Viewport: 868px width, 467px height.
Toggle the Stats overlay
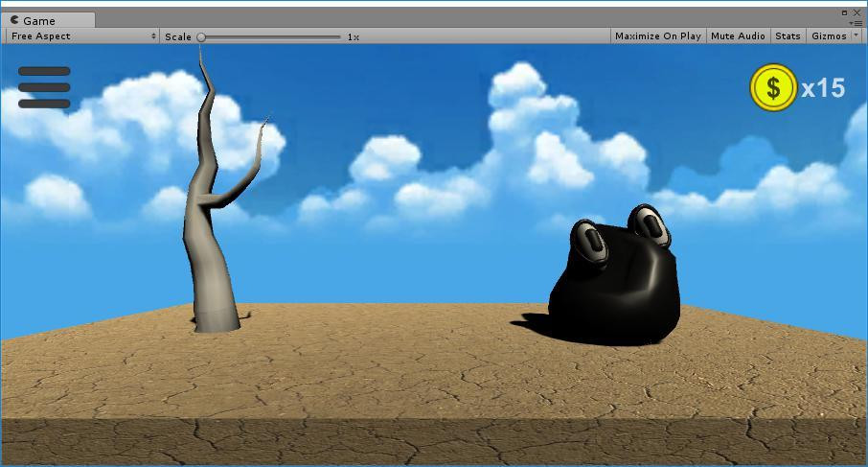click(788, 36)
